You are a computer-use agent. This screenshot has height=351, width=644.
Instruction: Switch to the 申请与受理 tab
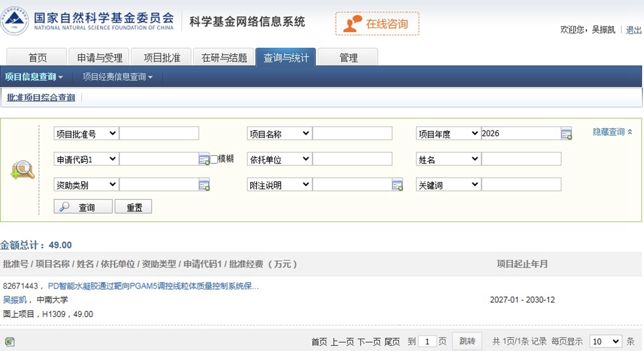(x=100, y=57)
